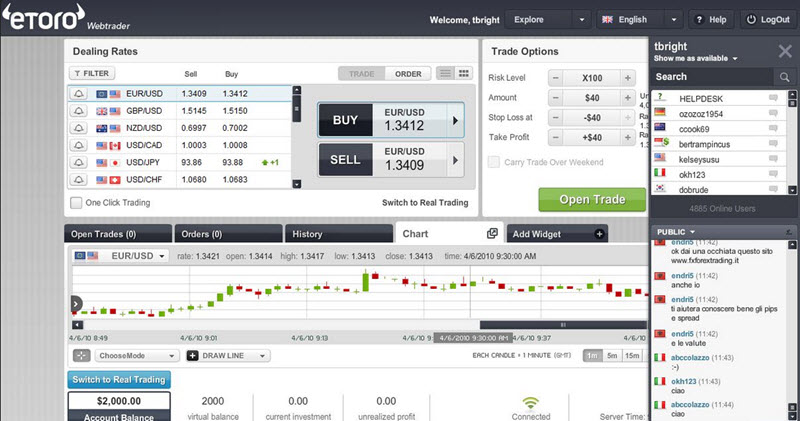Expand BUY EUR/USD options arrow
Screen dimensions: 800x421
[x=455, y=120]
